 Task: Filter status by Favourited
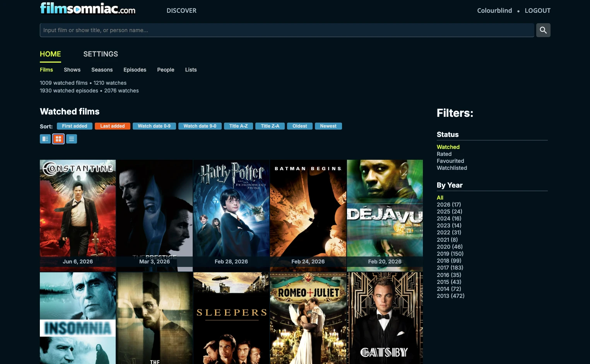click(450, 161)
